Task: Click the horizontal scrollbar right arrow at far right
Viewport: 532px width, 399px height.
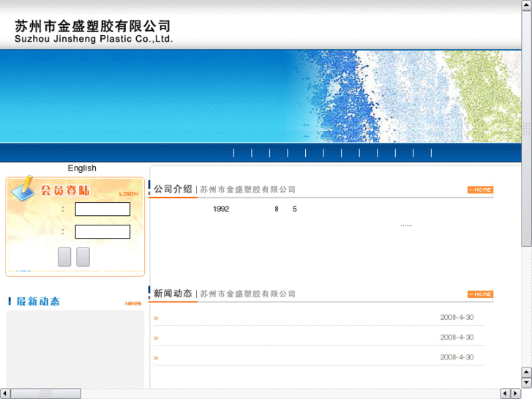Action: pos(516,394)
